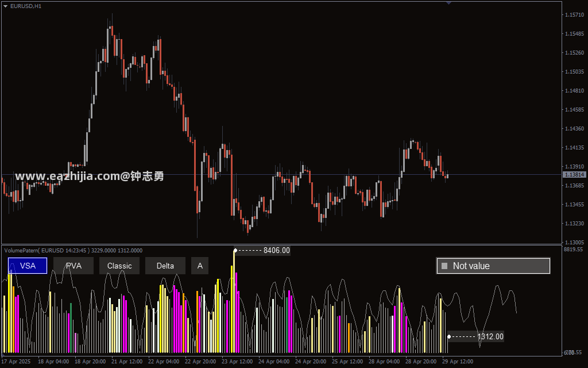Click the 8819.55 indicator scale value
The image size is (588, 368).
coord(574,250)
